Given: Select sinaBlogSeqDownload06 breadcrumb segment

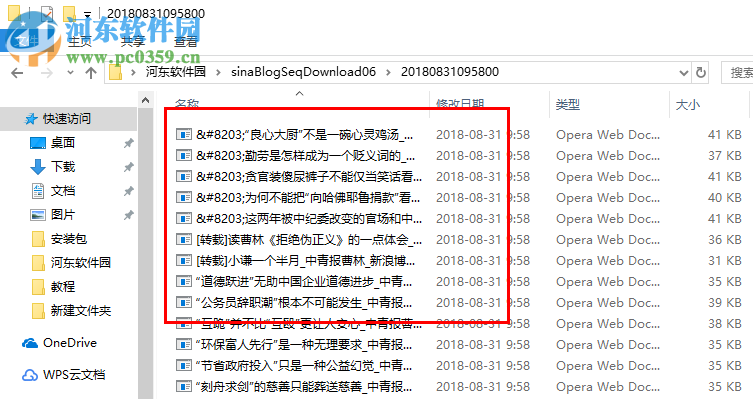Looking at the screenshot, I should [x=303, y=72].
